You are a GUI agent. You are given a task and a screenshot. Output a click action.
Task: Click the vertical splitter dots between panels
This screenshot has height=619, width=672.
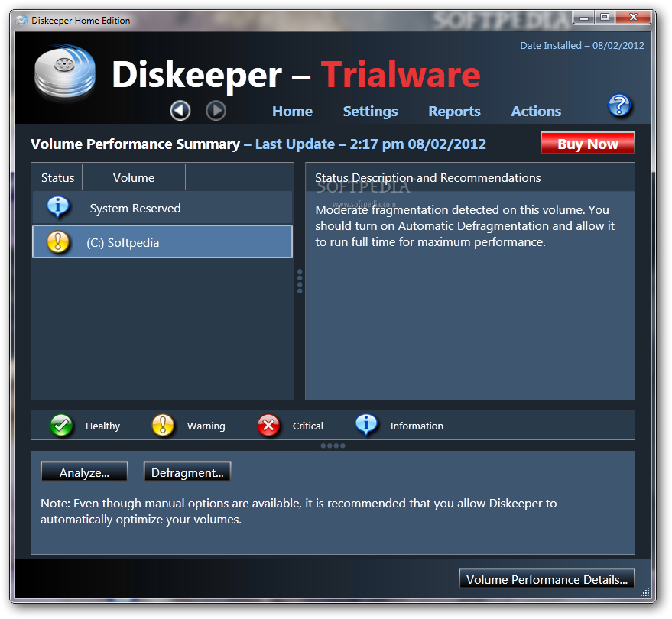300,281
